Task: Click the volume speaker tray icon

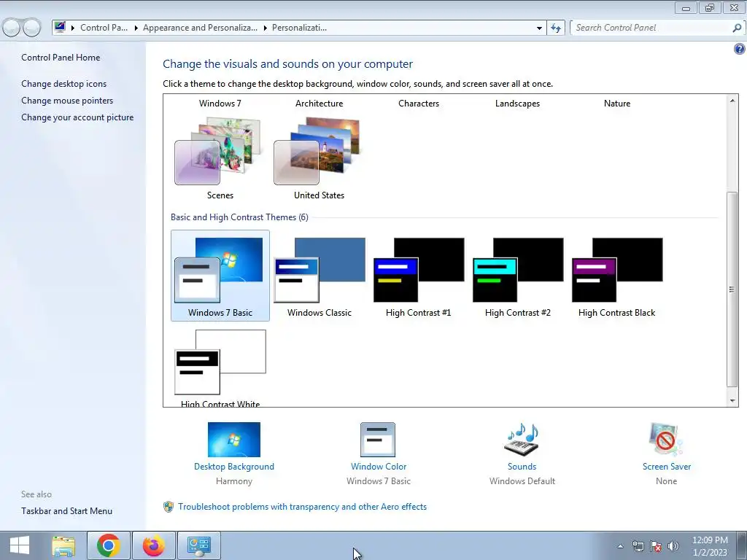Action: pyautogui.click(x=673, y=545)
